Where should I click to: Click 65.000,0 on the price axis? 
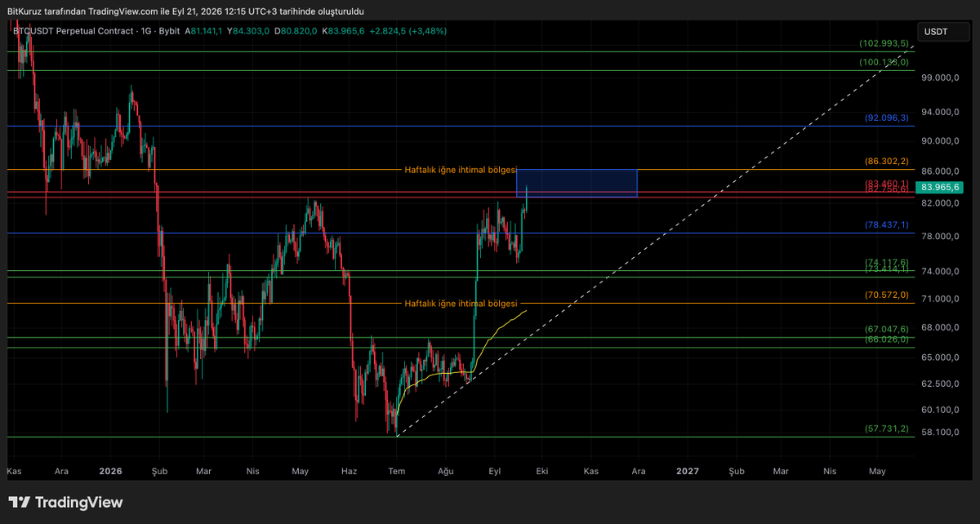[938, 357]
